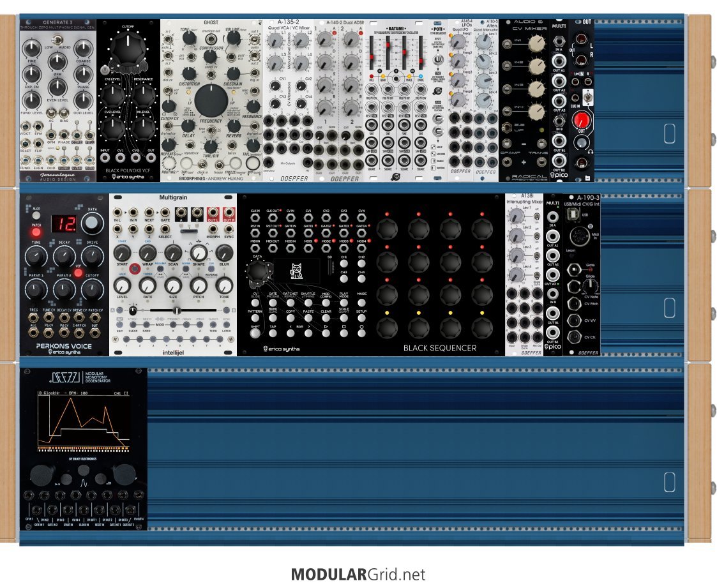
Task: Click the red 12 display on Perkons Voice
Action: tap(64, 223)
